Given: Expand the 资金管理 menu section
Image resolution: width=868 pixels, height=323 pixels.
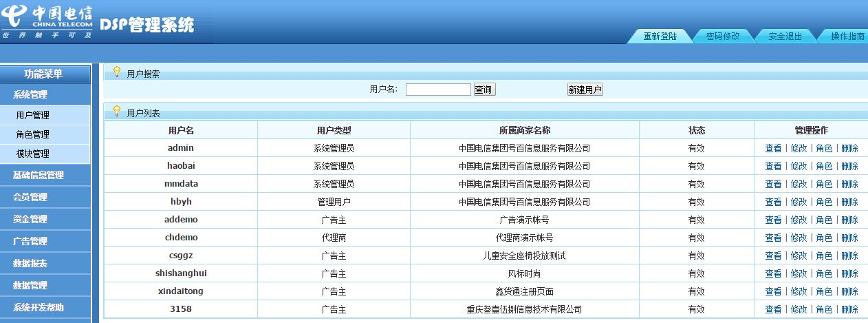Looking at the screenshot, I should tap(45, 219).
